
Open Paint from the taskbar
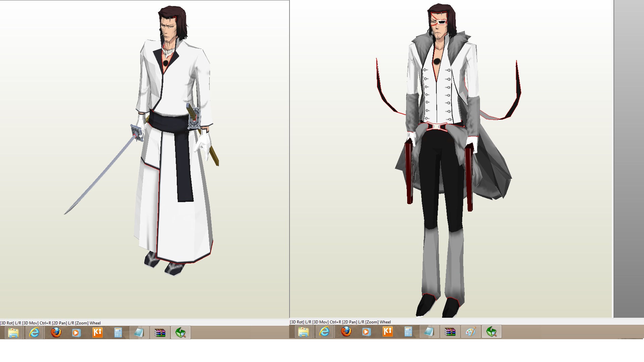[471, 332]
